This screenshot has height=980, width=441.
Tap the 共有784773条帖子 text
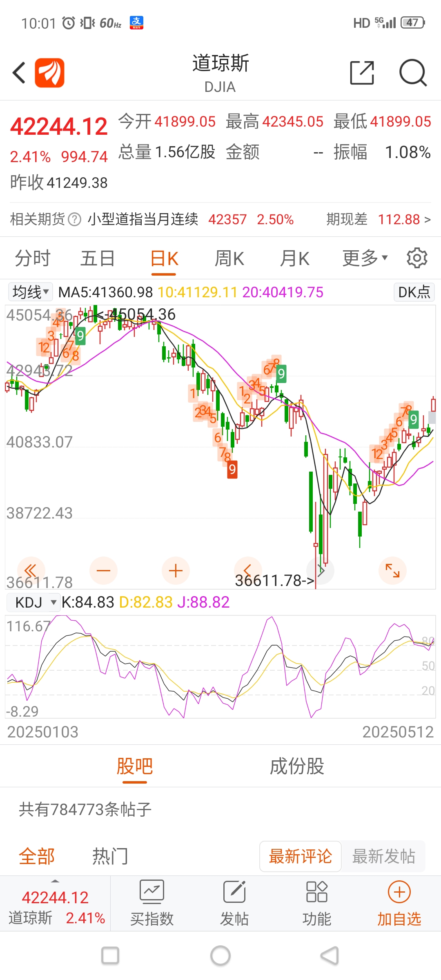pyautogui.click(x=85, y=809)
